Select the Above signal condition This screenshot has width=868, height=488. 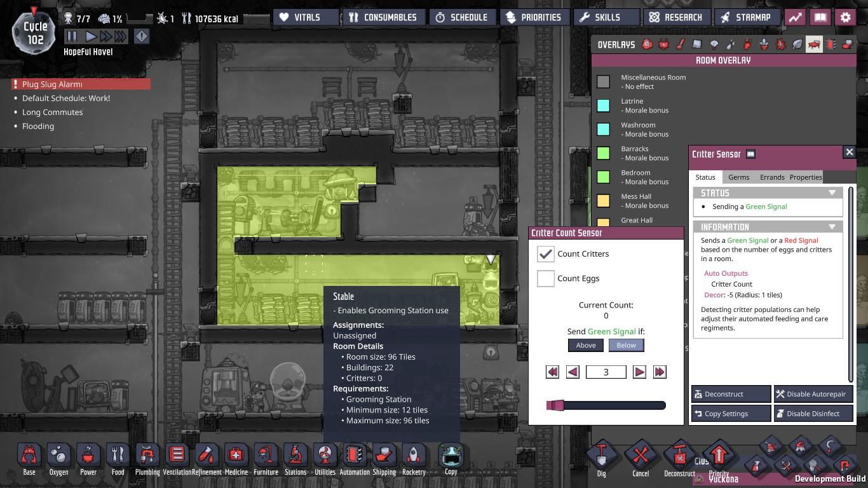point(585,345)
